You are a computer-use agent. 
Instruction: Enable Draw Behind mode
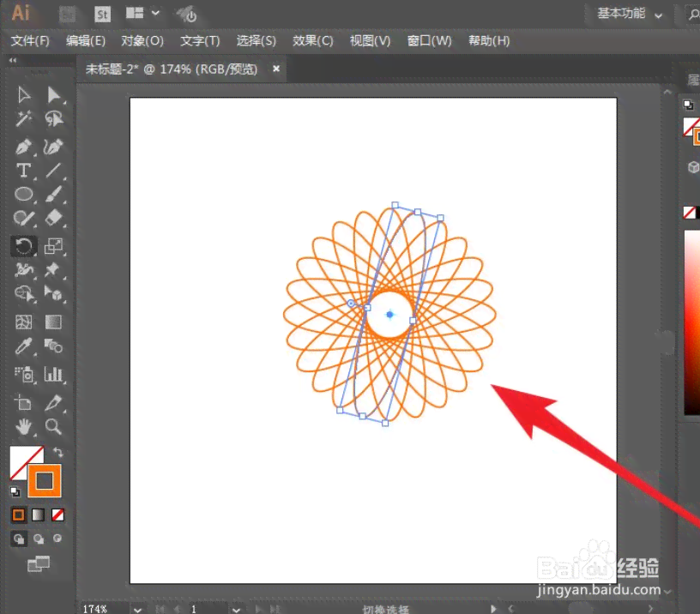tap(39, 539)
